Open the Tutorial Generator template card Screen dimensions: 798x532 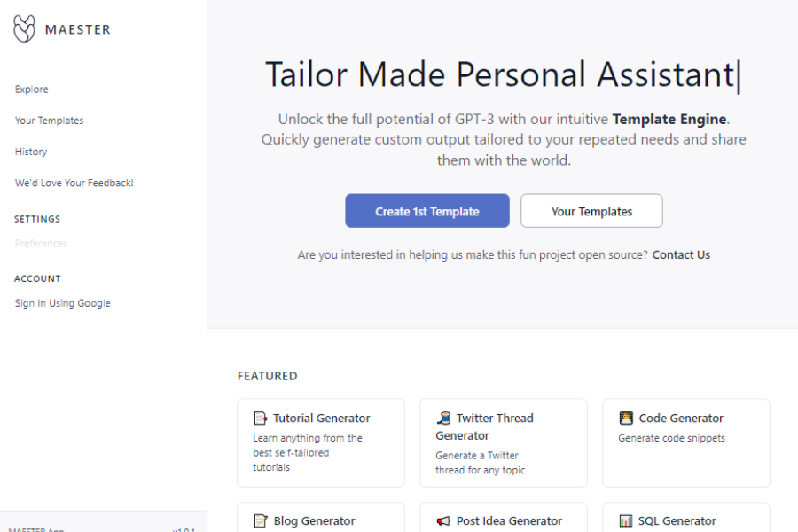320,442
